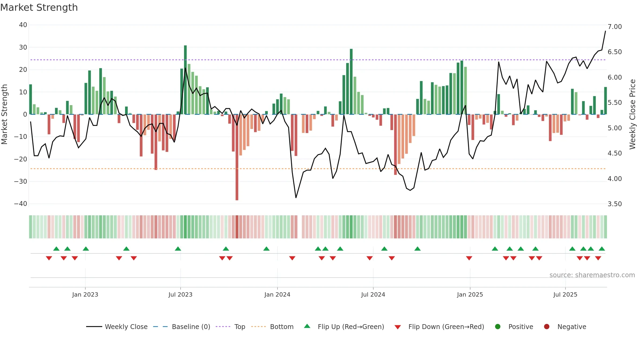Toggle Flip Up (Red→Green) legend entry
The width and height of the screenshot is (644, 362).
[x=344, y=327]
